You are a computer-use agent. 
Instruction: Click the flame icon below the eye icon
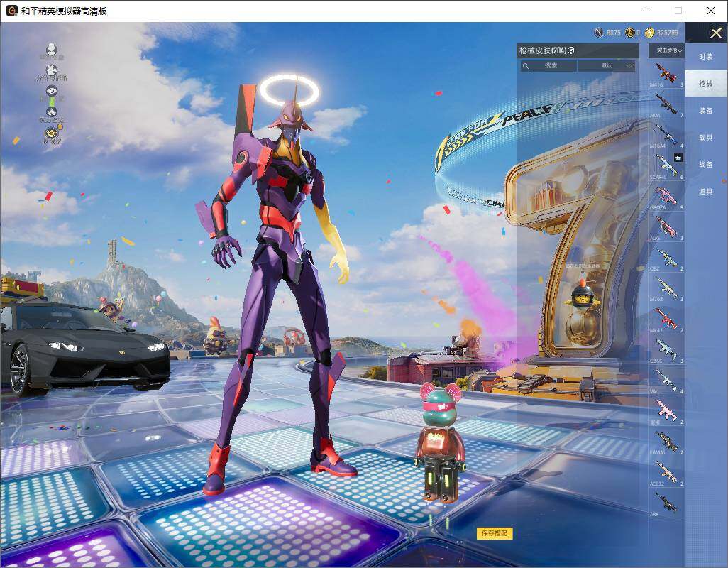(x=52, y=112)
